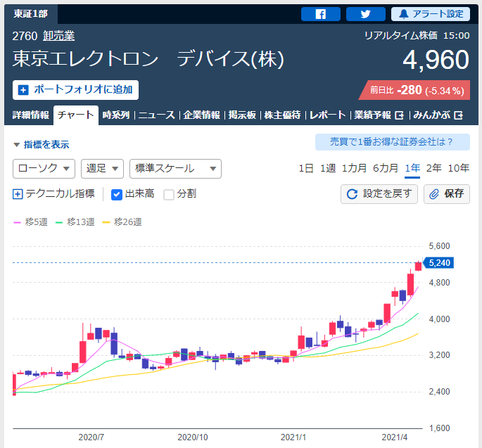The height and width of the screenshot is (448, 482).
Task: Click 移5週 moving average legend
Action: (x=31, y=222)
